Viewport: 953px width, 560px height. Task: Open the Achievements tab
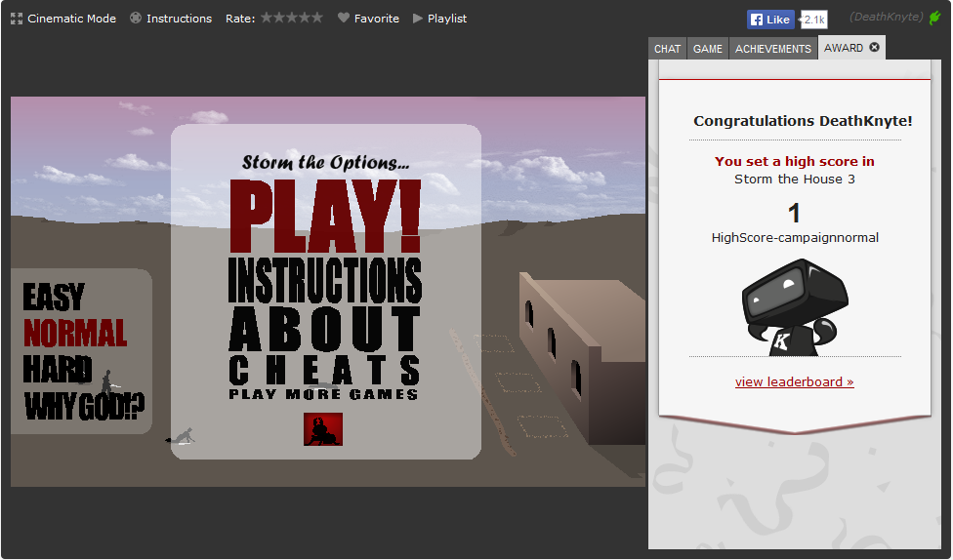click(x=773, y=49)
